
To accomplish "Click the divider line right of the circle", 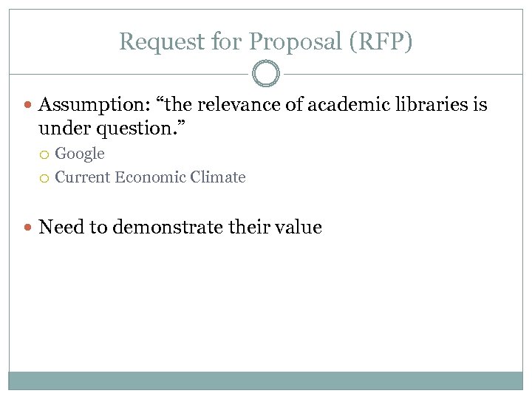I will click(x=403, y=74).
